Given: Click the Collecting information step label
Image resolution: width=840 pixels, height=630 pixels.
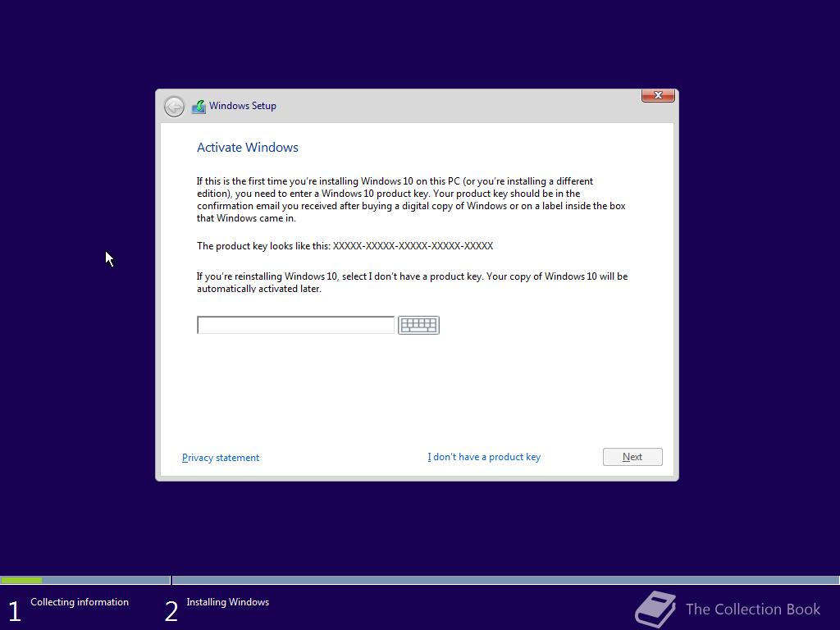Looking at the screenshot, I should 80,602.
